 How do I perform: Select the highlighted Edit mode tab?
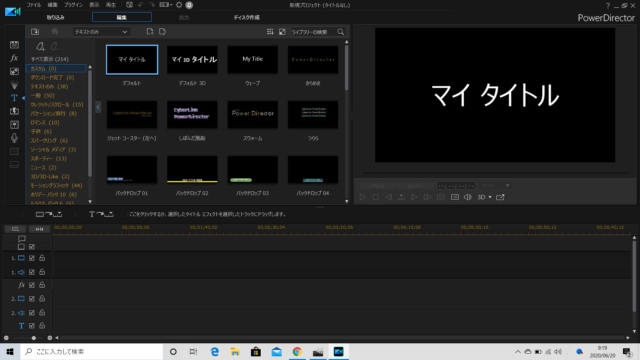click(122, 17)
